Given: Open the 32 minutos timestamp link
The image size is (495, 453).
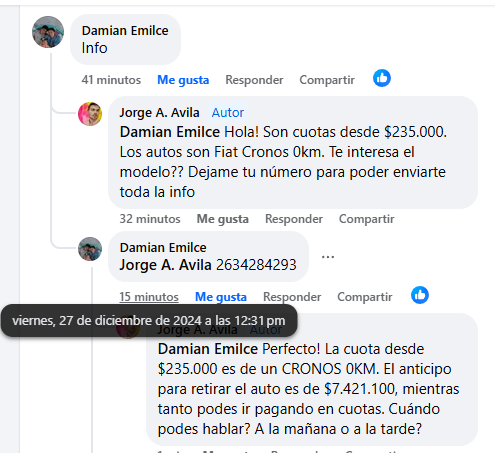Looking at the screenshot, I should point(150,219).
